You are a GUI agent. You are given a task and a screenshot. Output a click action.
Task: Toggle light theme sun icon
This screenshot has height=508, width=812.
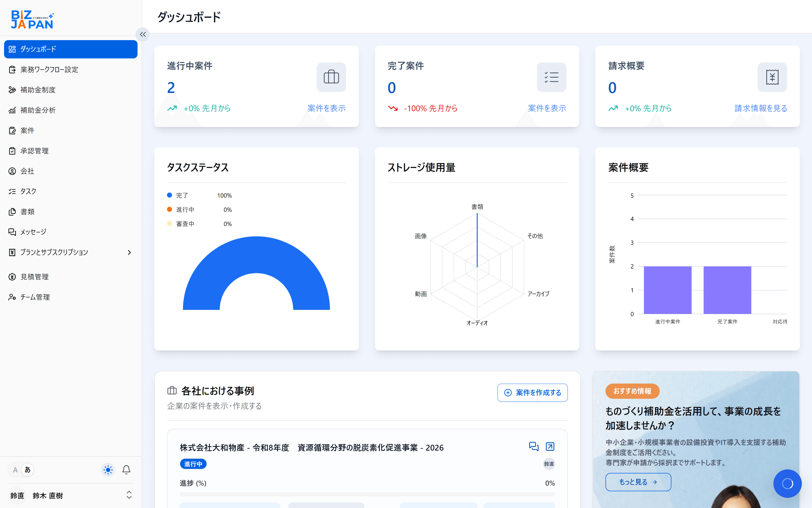108,470
